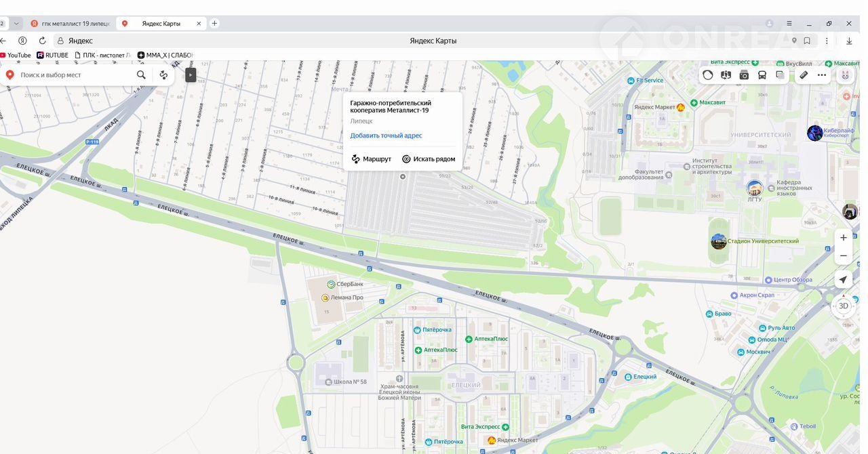Image resolution: width=868 pixels, height=454 pixels.
Task: Select the ruler measurement tool
Action: click(x=804, y=75)
